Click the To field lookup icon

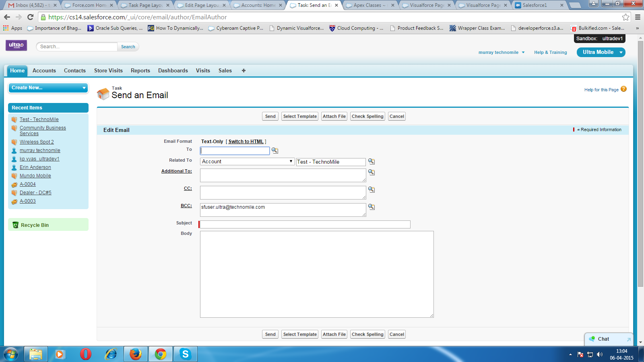click(275, 150)
